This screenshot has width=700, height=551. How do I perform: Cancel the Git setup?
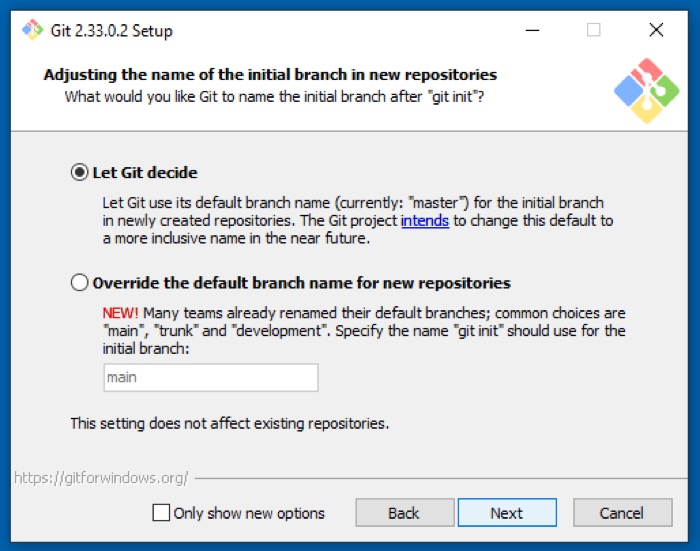click(x=622, y=513)
